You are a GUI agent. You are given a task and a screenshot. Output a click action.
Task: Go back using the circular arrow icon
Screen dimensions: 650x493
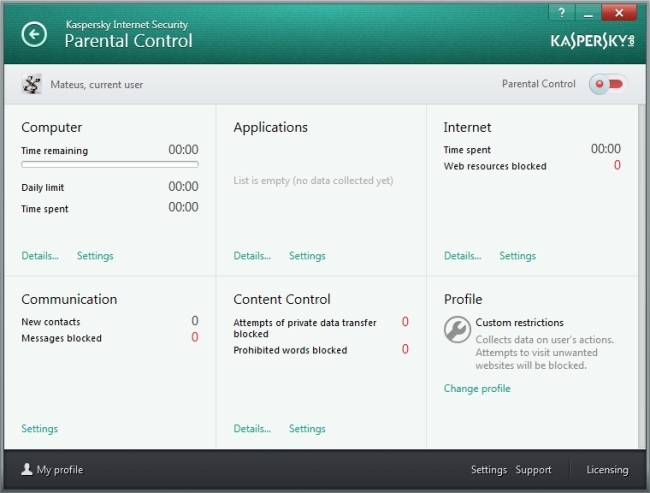click(x=34, y=34)
